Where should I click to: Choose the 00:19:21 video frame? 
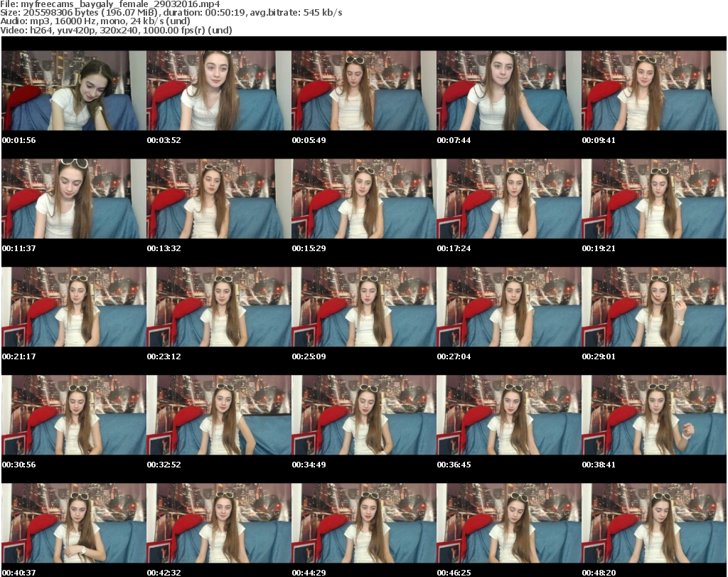(x=654, y=198)
